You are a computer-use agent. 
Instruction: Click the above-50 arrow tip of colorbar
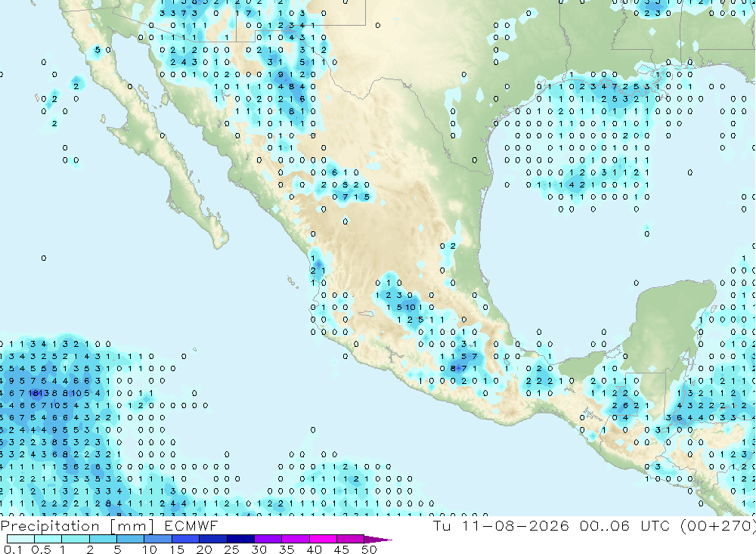click(377, 540)
